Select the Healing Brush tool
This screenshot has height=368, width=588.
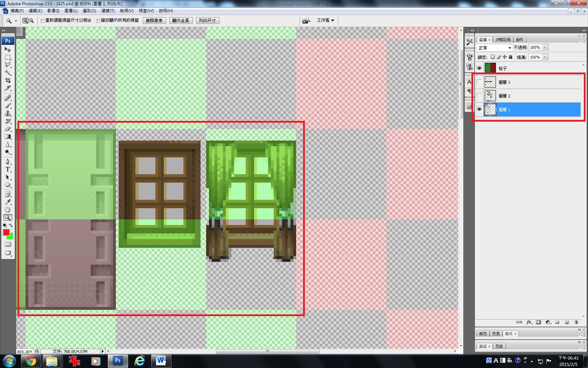coord(8,98)
